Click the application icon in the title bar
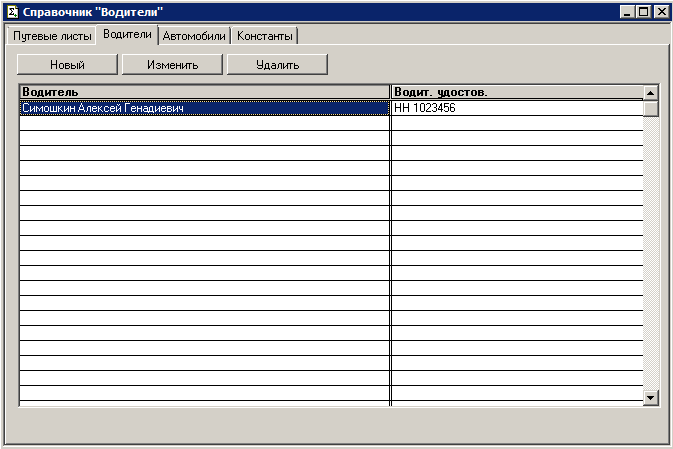This screenshot has height=449, width=673. click(13, 11)
